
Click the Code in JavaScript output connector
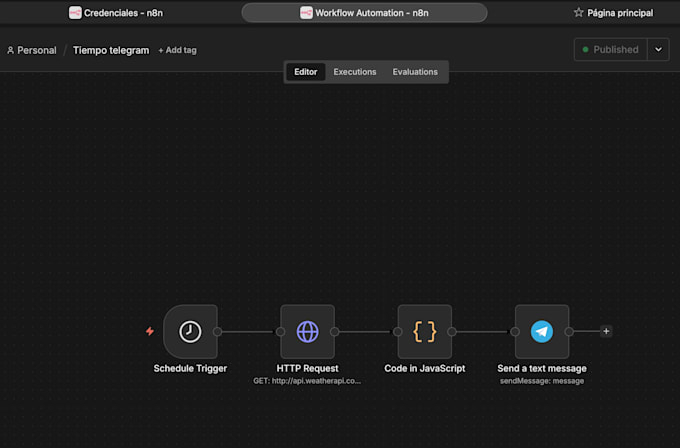coord(452,332)
